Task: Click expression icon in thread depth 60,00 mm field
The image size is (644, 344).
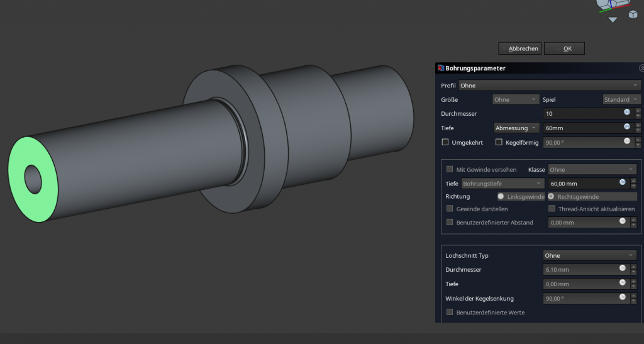Action: click(622, 182)
